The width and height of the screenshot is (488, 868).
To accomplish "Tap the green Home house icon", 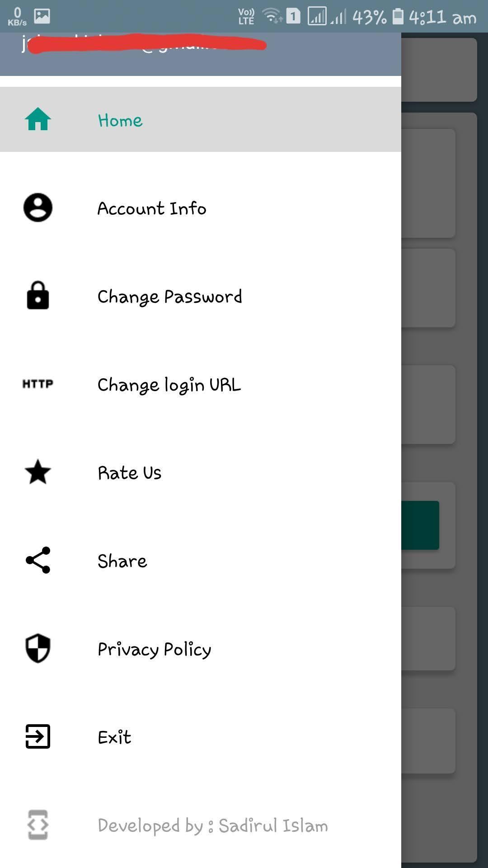I will 38,119.
